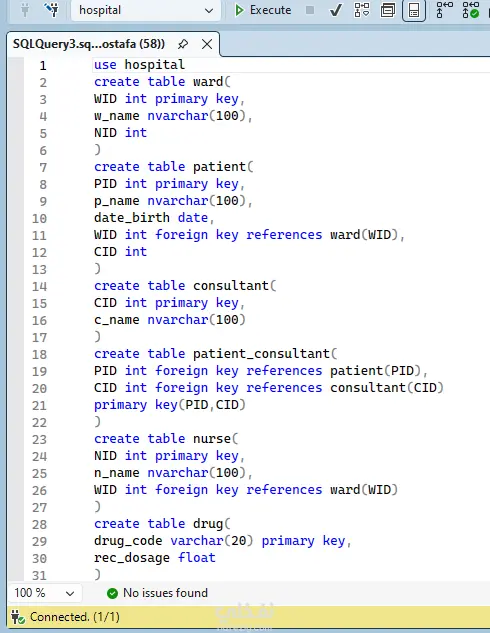The image size is (490, 633).
Task: Display estimated execution plan icon
Action: pyautogui.click(x=362, y=10)
